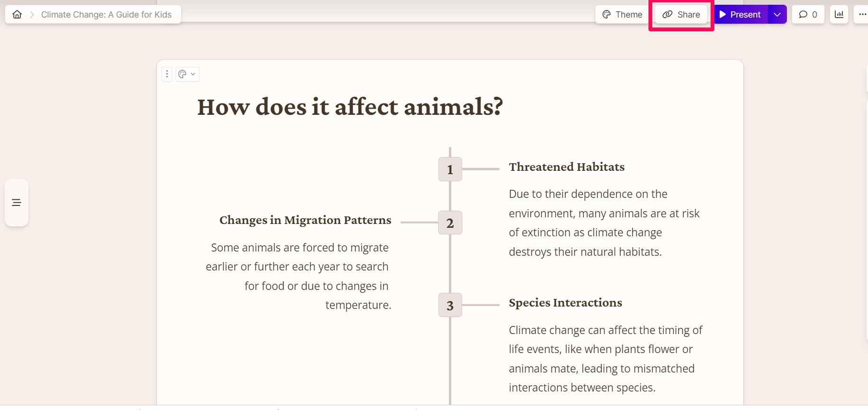Screen dimensions: 868x410
Task: Open the Theme palette button
Action: [x=622, y=15]
